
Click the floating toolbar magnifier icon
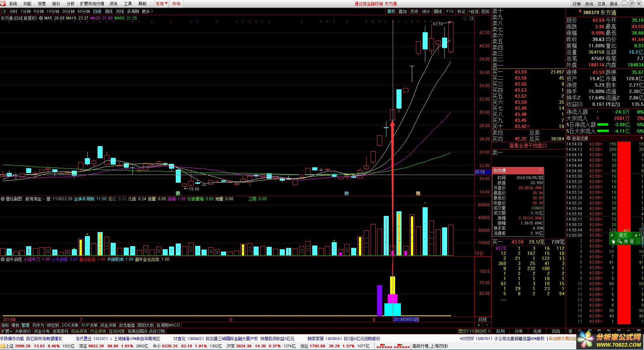pyautogui.click(x=620, y=242)
